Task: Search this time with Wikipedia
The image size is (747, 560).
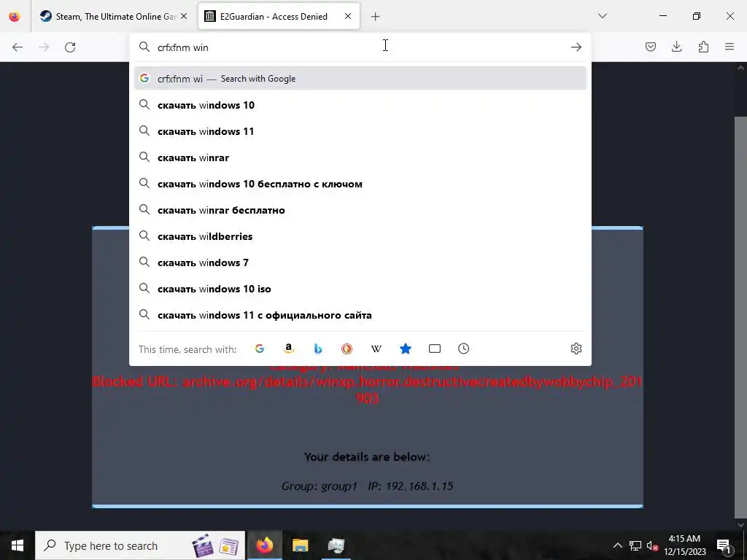Action: point(376,349)
